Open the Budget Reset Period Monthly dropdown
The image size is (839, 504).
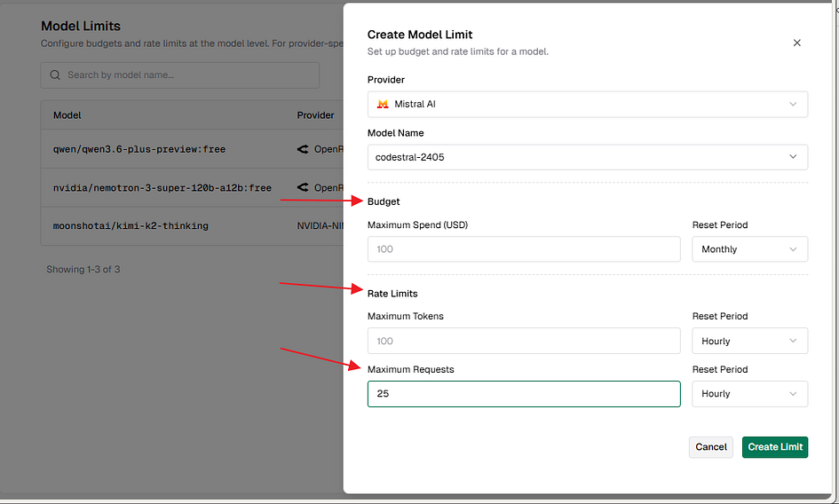click(749, 249)
